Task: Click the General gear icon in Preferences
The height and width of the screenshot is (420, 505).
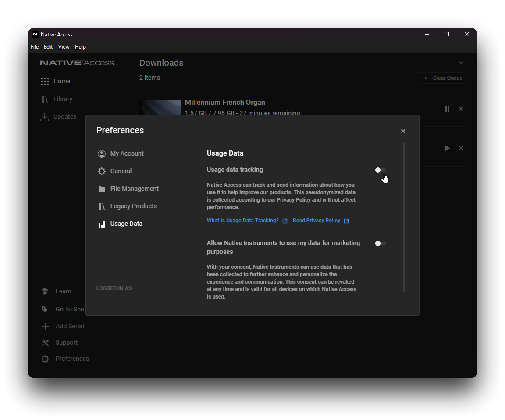Action: click(102, 171)
